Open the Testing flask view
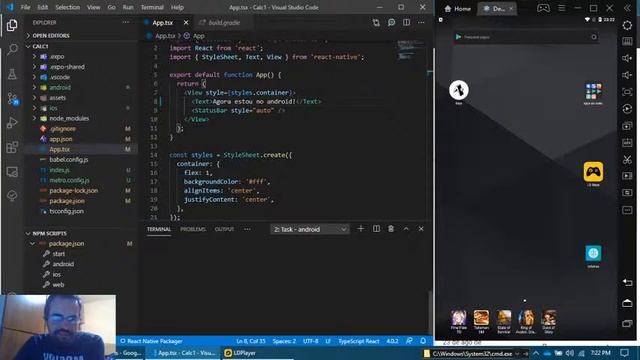This screenshot has height=360, width=640. (12, 74)
